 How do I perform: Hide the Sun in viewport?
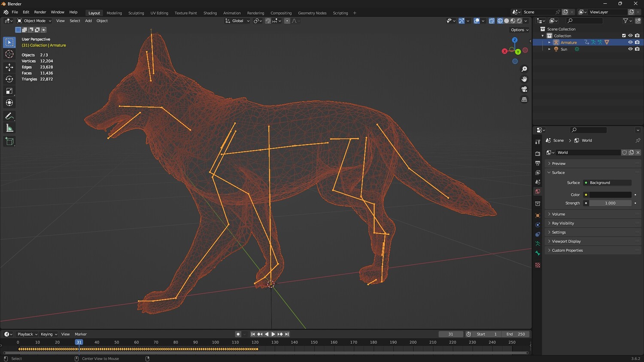point(630,49)
